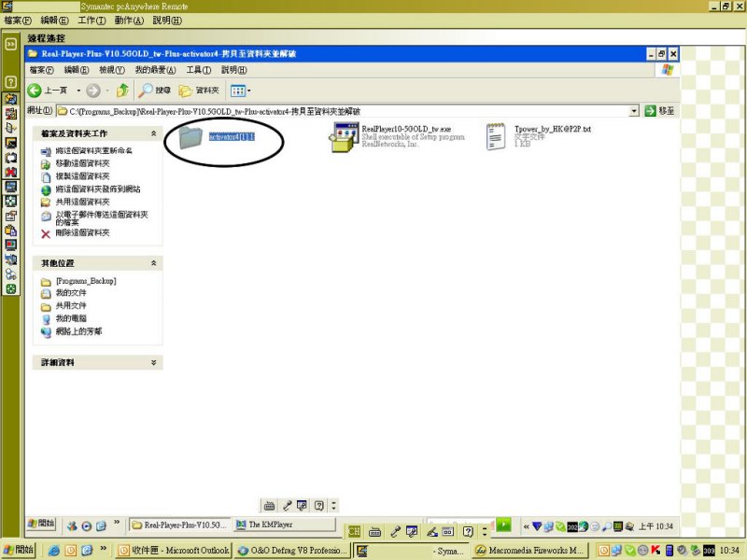
Task: Open pcAnywhere 說明(H) menu
Action: click(167, 21)
